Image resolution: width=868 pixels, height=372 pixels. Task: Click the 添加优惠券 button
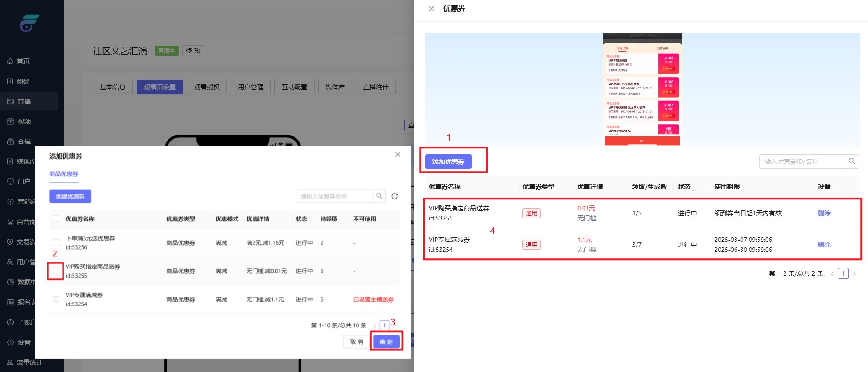coord(448,162)
